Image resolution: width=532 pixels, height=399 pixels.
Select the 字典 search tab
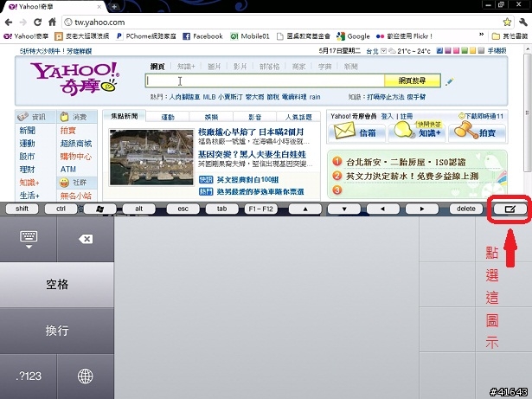click(x=324, y=67)
